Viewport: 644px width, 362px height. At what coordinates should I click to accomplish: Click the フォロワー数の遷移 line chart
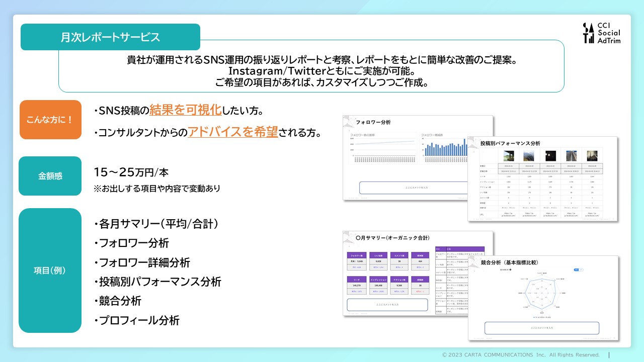(x=382, y=147)
